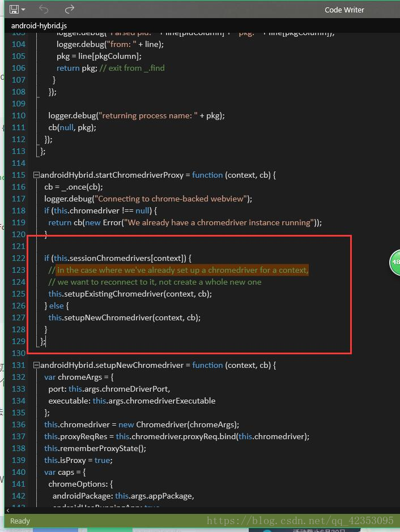400x532 pixels.
Task: Click 'this.setupNewChromedriver(context, cb);' line
Action: point(124,318)
